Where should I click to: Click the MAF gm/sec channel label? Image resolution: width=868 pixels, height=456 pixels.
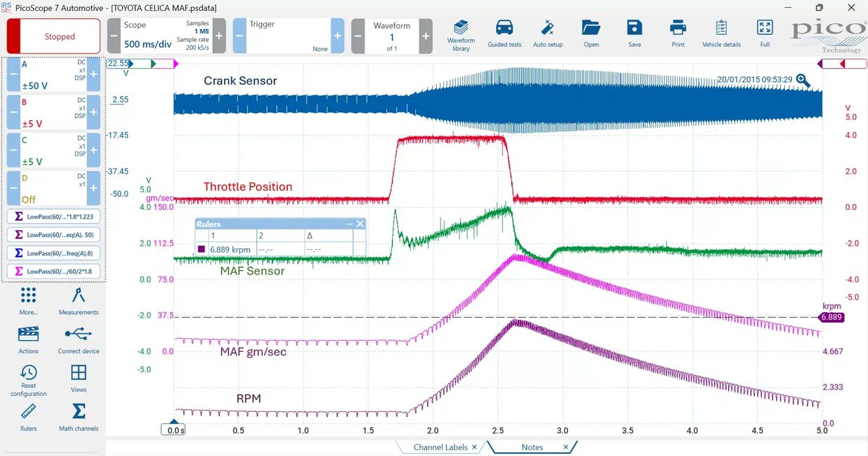point(253,352)
